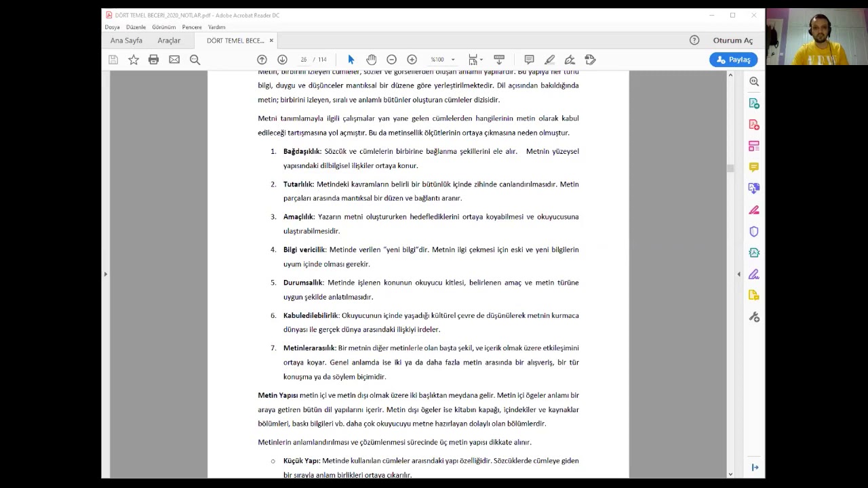Click the word Metinlerarasılık
The image size is (868, 488).
(309, 348)
